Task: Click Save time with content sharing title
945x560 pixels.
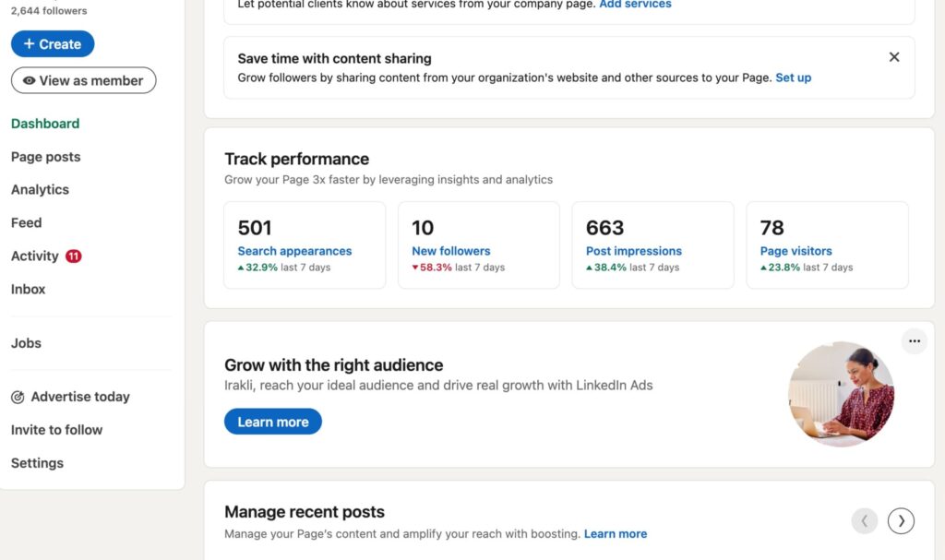Action: coord(334,58)
